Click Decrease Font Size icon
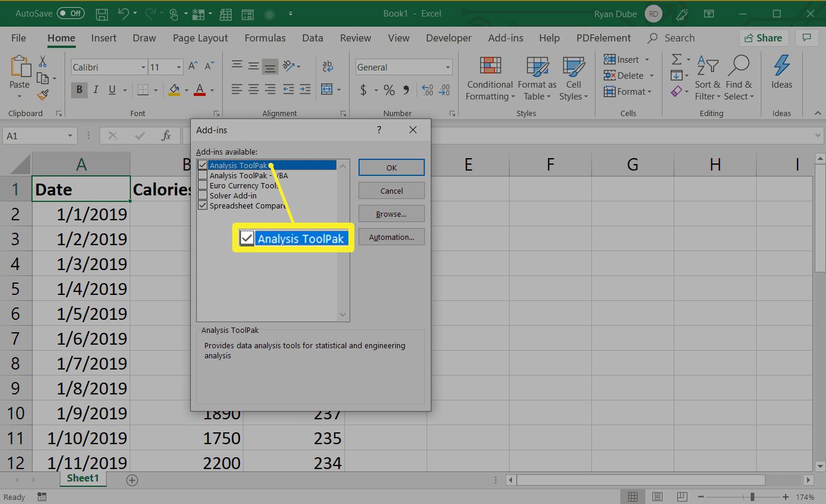The height and width of the screenshot is (504, 826). click(x=209, y=67)
